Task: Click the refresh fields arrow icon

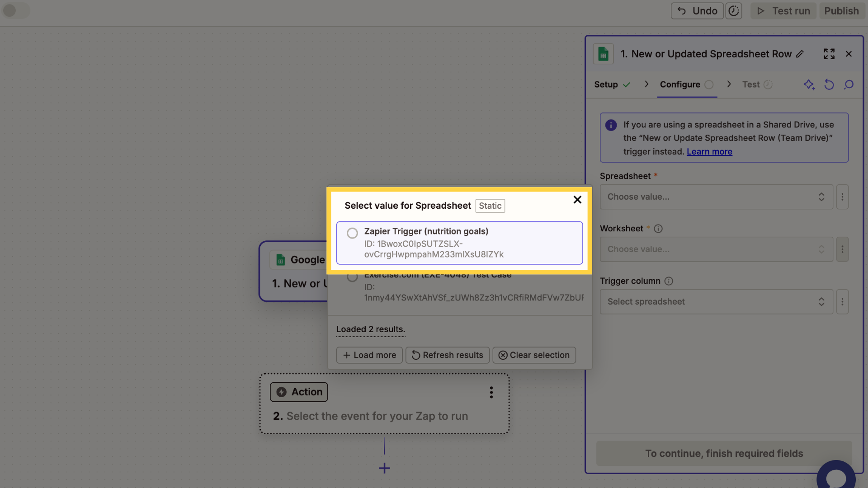Action: point(829,84)
